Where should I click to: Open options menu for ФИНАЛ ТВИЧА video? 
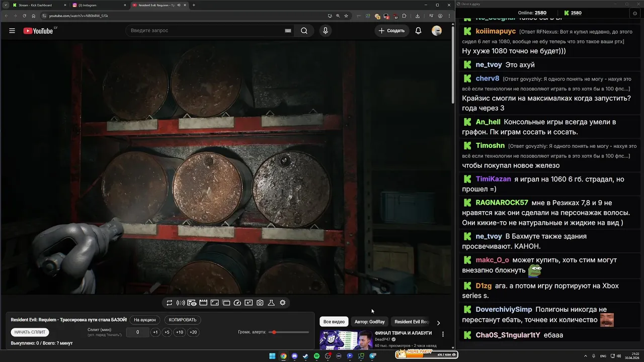pos(443,334)
